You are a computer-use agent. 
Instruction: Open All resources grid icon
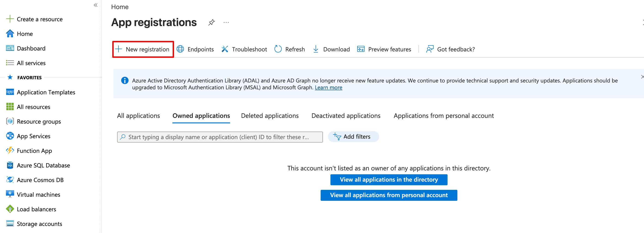click(10, 107)
